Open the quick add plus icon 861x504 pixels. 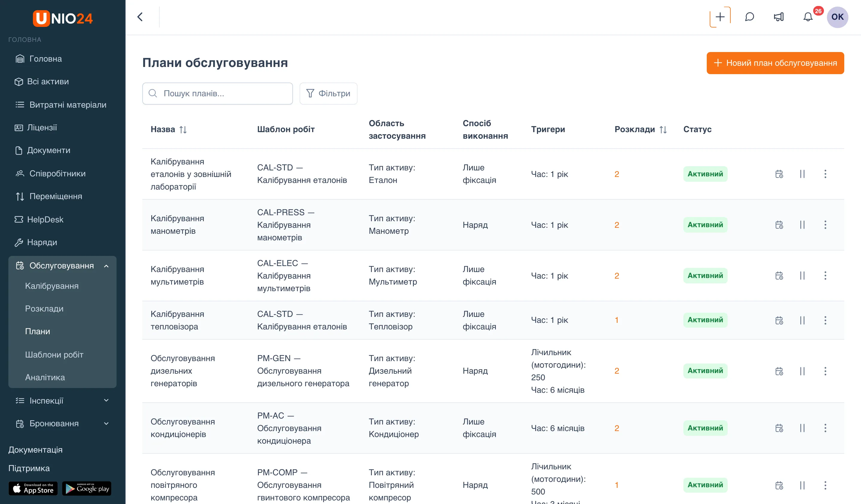click(x=720, y=17)
